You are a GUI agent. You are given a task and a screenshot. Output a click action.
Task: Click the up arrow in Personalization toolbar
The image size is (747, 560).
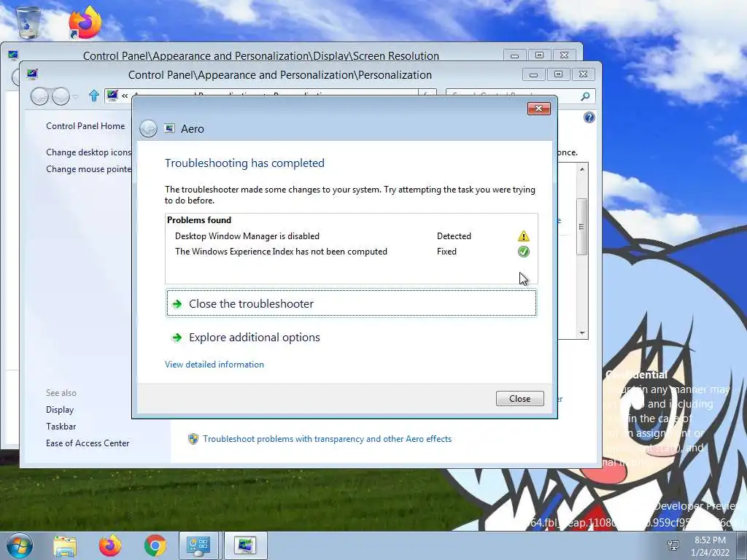coord(94,96)
